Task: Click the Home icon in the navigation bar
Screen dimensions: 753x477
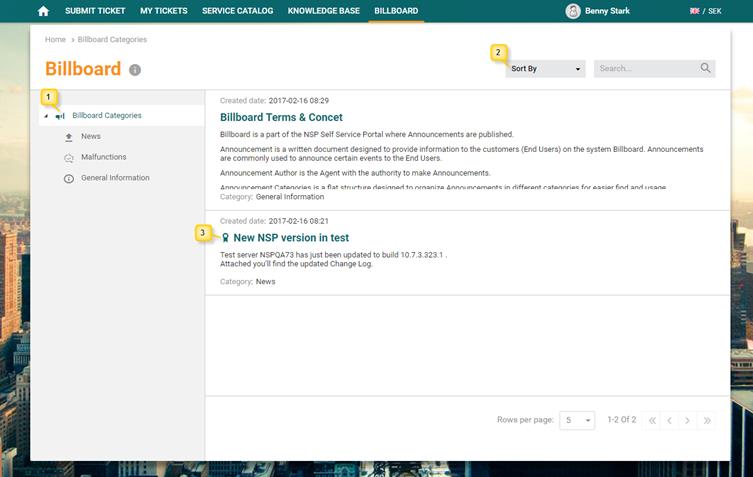Action: (x=43, y=11)
